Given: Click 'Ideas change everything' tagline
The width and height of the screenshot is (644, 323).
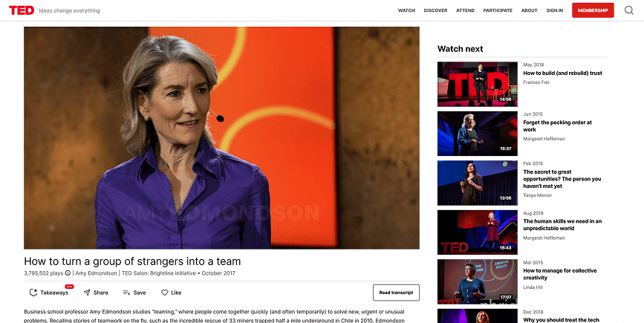Looking at the screenshot, I should (69, 10).
